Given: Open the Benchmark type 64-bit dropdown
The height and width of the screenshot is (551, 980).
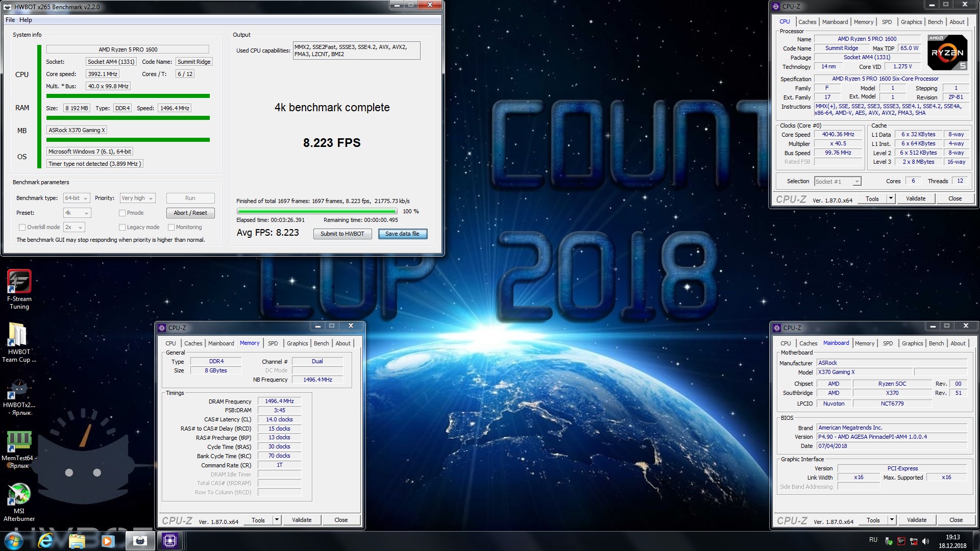Looking at the screenshot, I should pos(77,198).
